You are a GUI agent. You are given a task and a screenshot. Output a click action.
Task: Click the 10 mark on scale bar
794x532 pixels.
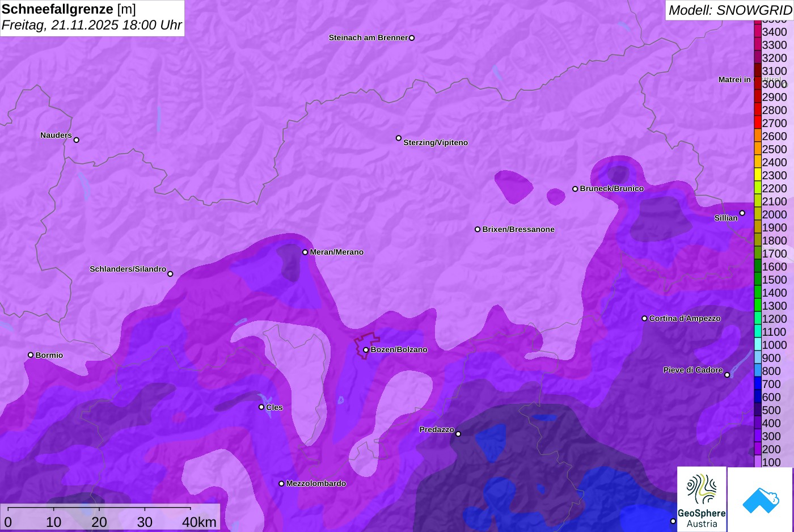(54, 522)
